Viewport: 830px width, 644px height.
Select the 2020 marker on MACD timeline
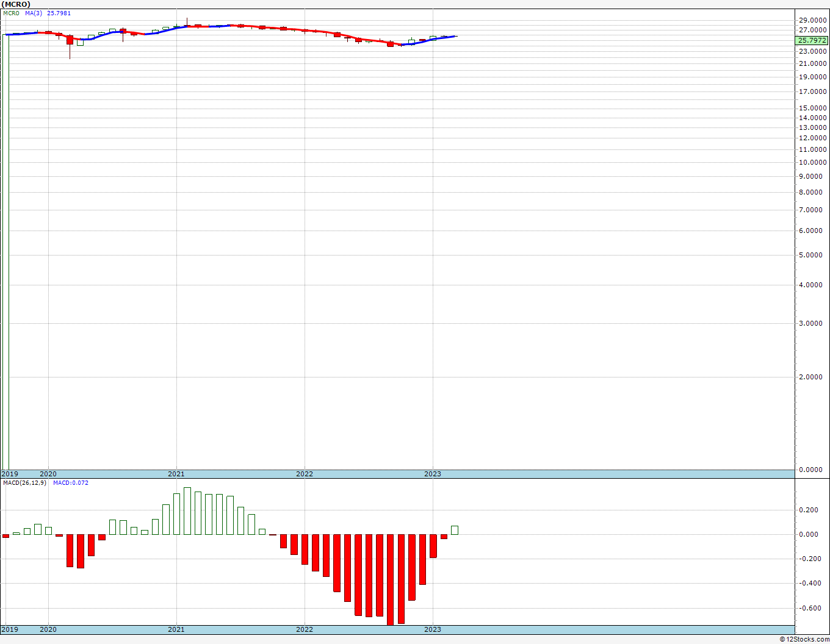point(48,629)
